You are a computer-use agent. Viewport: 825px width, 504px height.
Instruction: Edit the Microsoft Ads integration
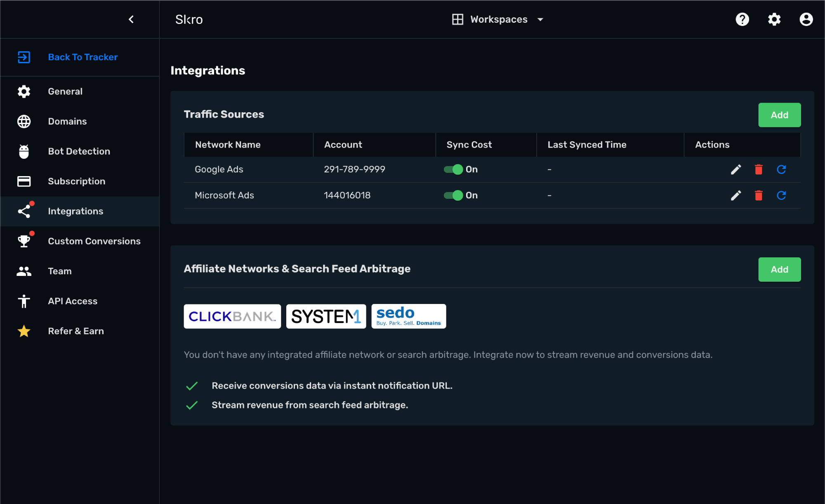coord(736,195)
